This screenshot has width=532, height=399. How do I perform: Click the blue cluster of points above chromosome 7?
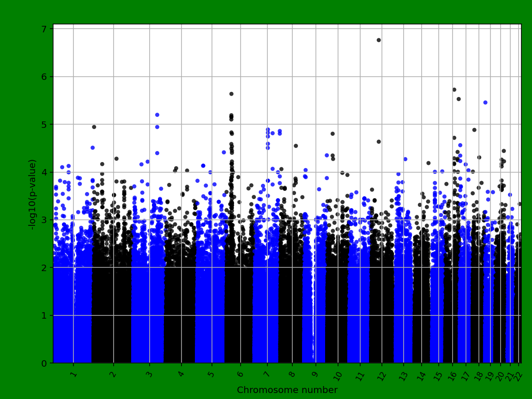pyautogui.click(x=268, y=134)
